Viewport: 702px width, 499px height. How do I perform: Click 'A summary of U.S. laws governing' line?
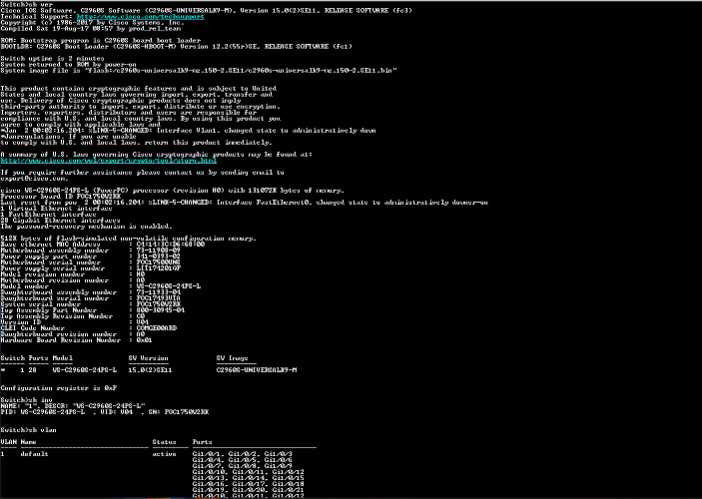pyautogui.click(x=156, y=154)
